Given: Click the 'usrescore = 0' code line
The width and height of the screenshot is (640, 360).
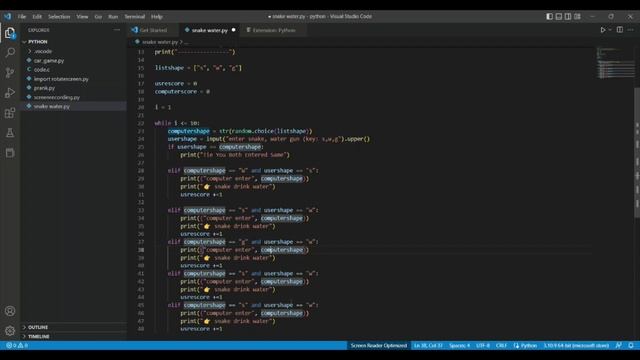Looking at the screenshot, I should pyautogui.click(x=176, y=84).
